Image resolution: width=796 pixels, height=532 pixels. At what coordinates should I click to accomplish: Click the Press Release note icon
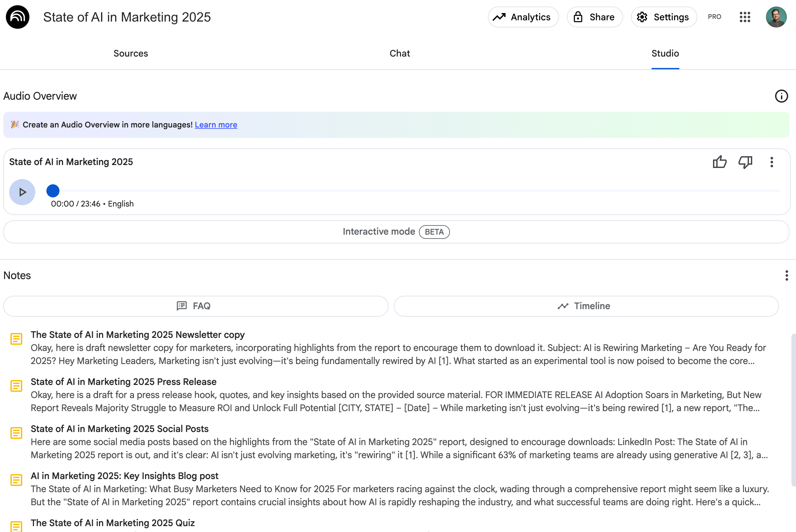click(x=16, y=386)
